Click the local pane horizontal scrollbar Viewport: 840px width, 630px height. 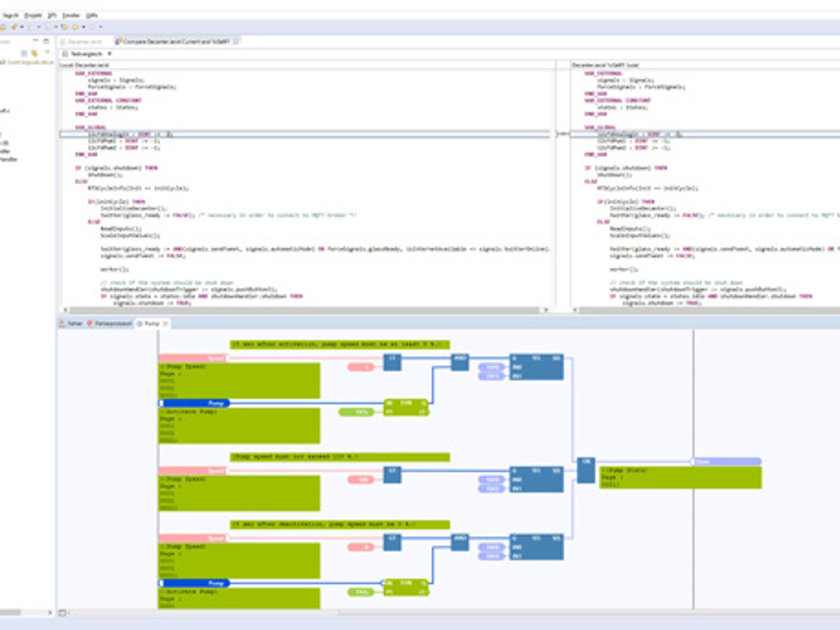tap(304, 310)
